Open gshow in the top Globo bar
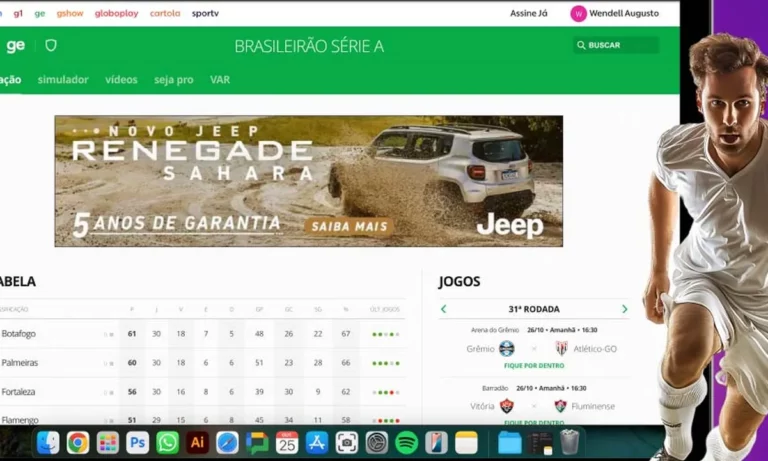Viewport: 768px width, 461px height. coord(70,14)
